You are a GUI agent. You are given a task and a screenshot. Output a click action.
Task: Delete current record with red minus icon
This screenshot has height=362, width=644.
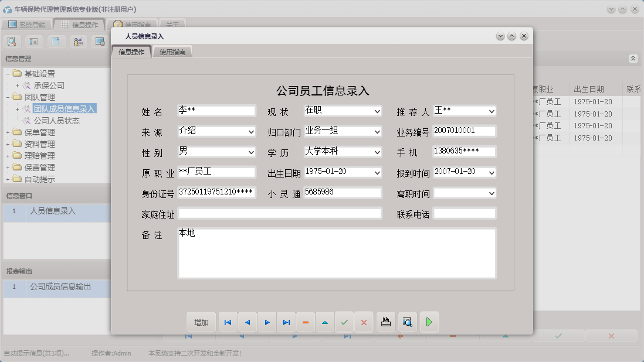tap(306, 322)
